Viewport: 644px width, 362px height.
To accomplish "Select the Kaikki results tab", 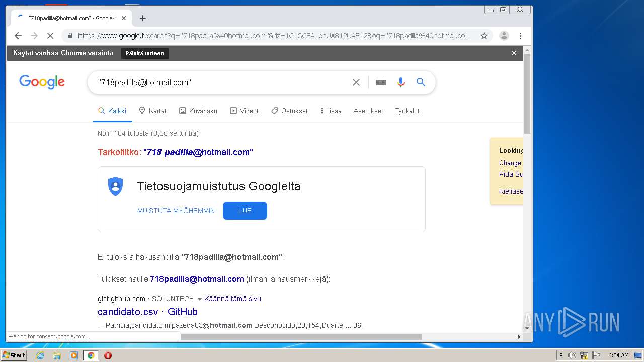I will (x=112, y=111).
